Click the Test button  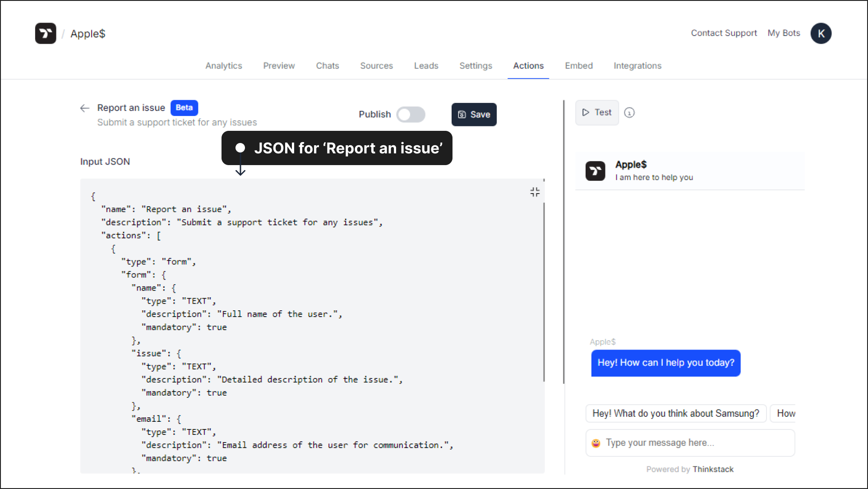coord(597,112)
